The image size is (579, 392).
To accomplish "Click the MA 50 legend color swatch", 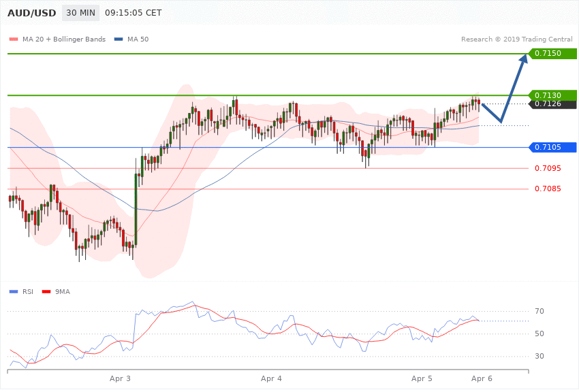I will point(119,39).
